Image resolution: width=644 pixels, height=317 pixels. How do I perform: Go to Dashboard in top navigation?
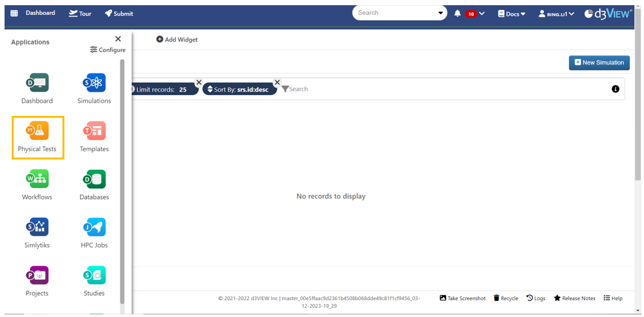40,13
